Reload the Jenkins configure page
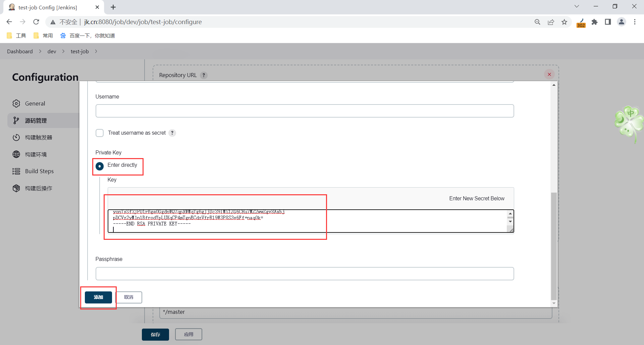The image size is (644, 345). 36,22
